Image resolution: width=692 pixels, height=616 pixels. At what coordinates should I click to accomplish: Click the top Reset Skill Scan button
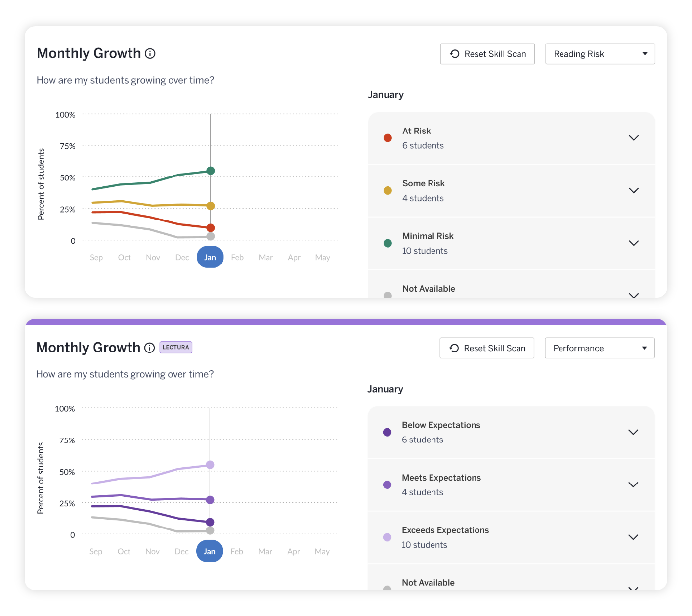pos(487,53)
